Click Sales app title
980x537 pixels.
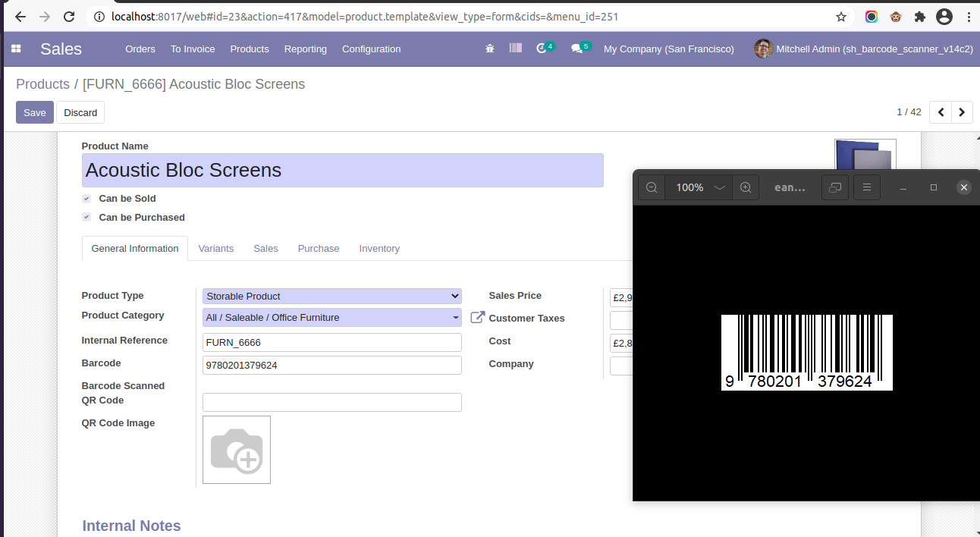click(61, 49)
